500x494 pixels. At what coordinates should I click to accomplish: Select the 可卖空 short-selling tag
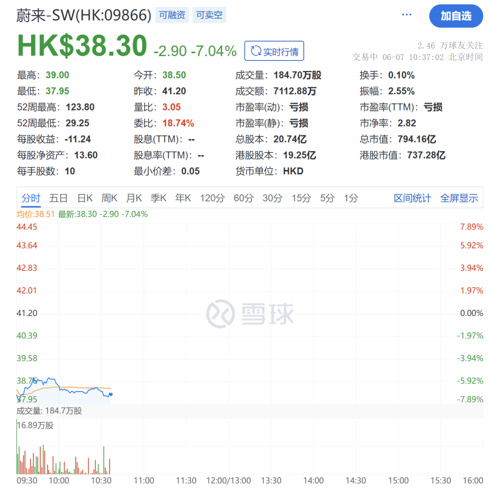tap(209, 15)
